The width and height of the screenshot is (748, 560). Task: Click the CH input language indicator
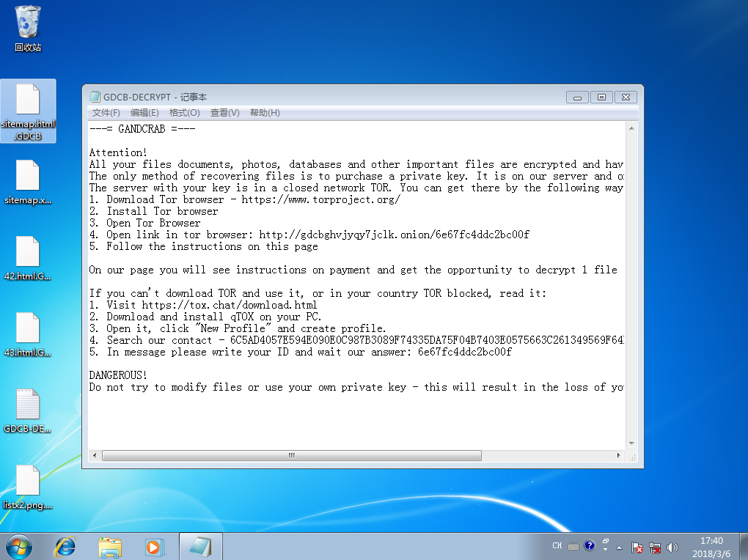pos(557,546)
